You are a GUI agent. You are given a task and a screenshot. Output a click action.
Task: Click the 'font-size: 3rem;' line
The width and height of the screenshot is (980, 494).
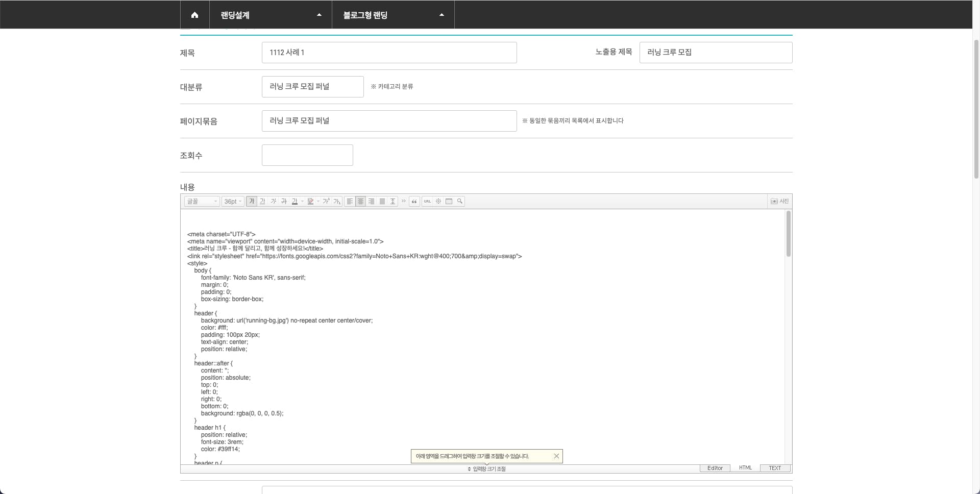(x=222, y=442)
